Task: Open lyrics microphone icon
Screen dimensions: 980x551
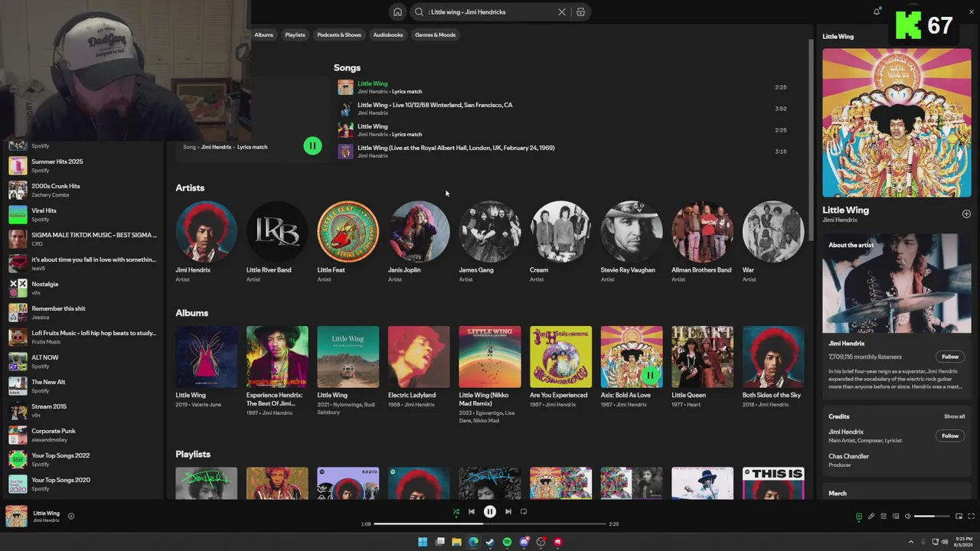Action: [871, 517]
